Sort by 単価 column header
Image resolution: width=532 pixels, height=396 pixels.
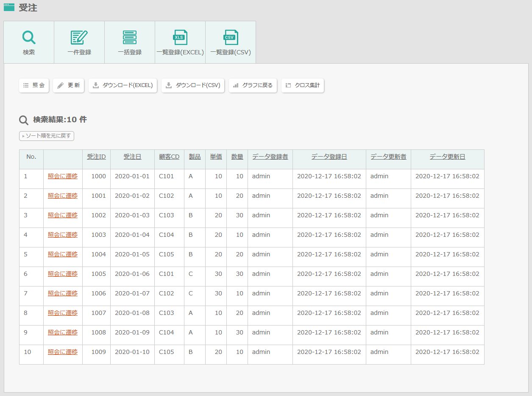(x=216, y=157)
